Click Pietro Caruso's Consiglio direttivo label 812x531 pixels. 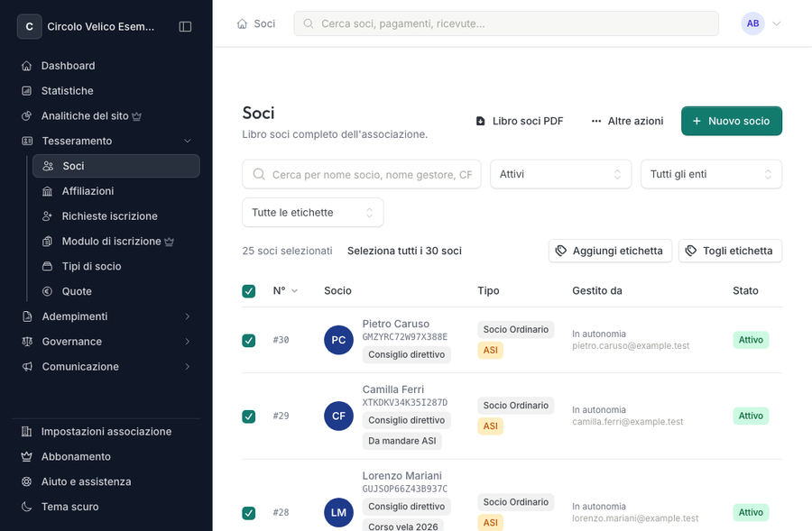(x=407, y=354)
